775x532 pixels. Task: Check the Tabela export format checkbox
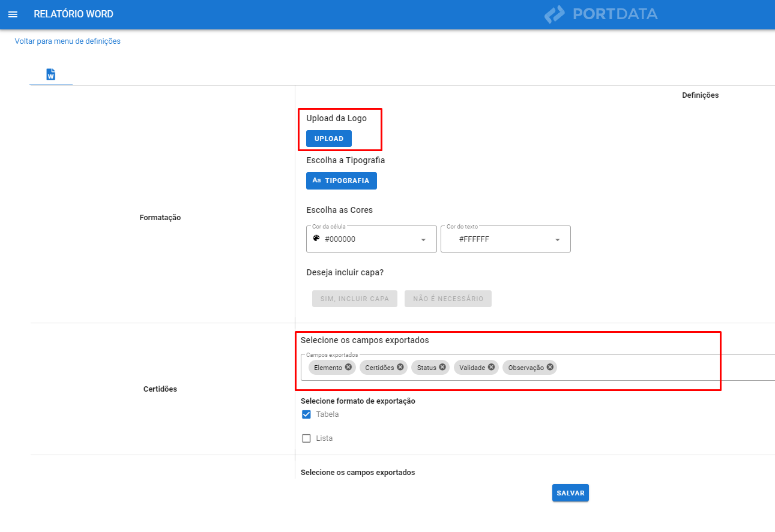point(306,414)
